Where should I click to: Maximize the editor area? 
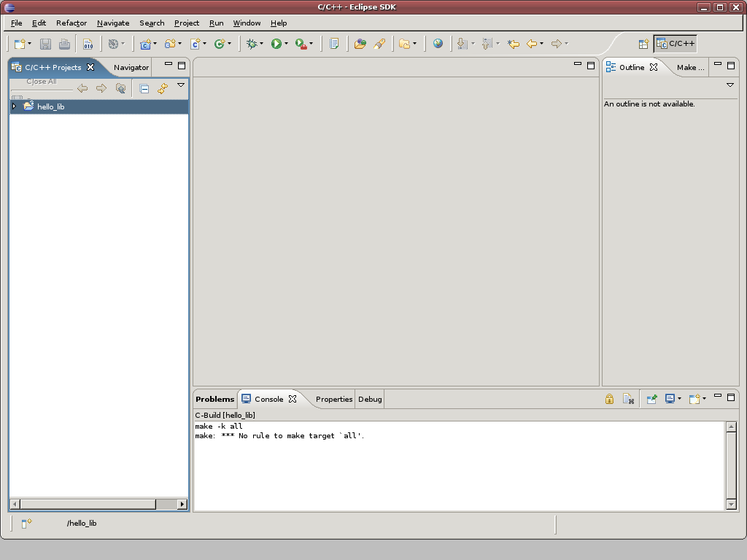pos(591,66)
